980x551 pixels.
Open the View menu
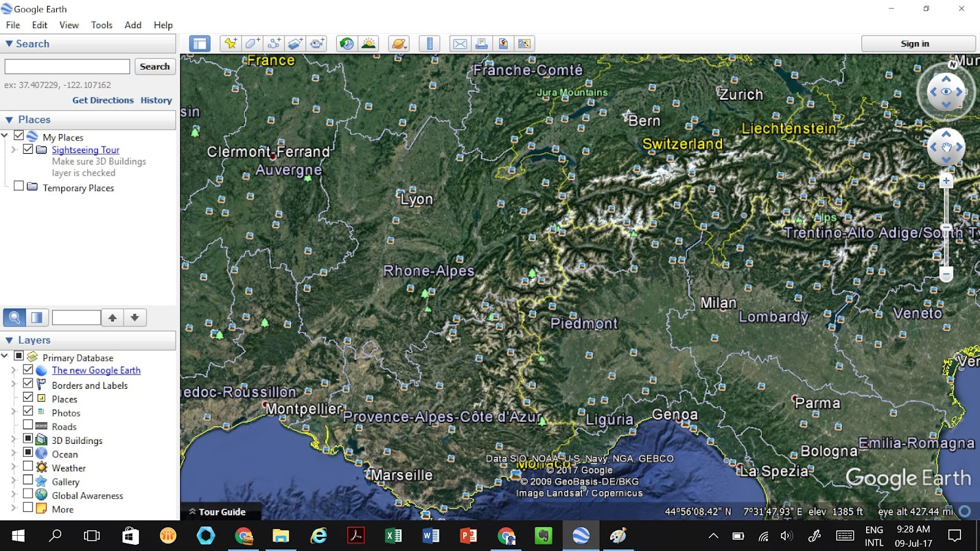click(69, 25)
